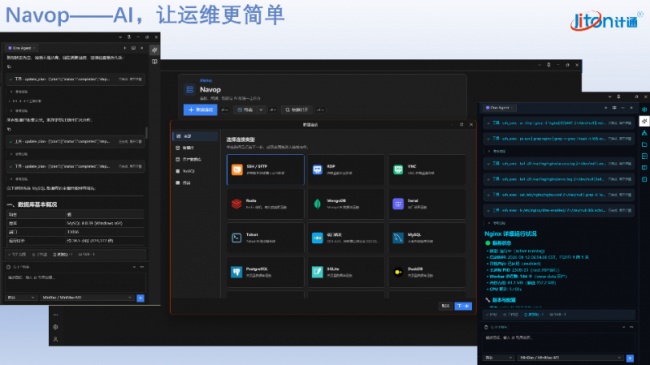Select the last sidebar category in connection dialog
The width and height of the screenshot is (650, 365).
(x=195, y=183)
